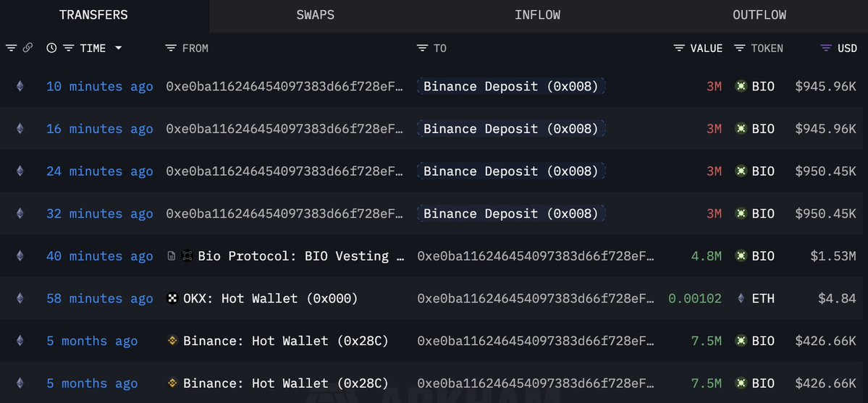
Task: Click the clock icon beside TIME
Action: tap(51, 48)
